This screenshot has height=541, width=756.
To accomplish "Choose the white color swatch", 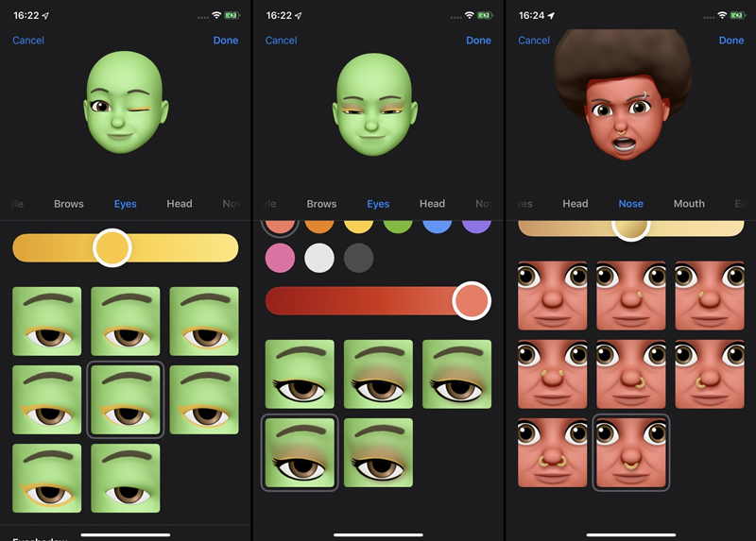I will click(x=319, y=258).
